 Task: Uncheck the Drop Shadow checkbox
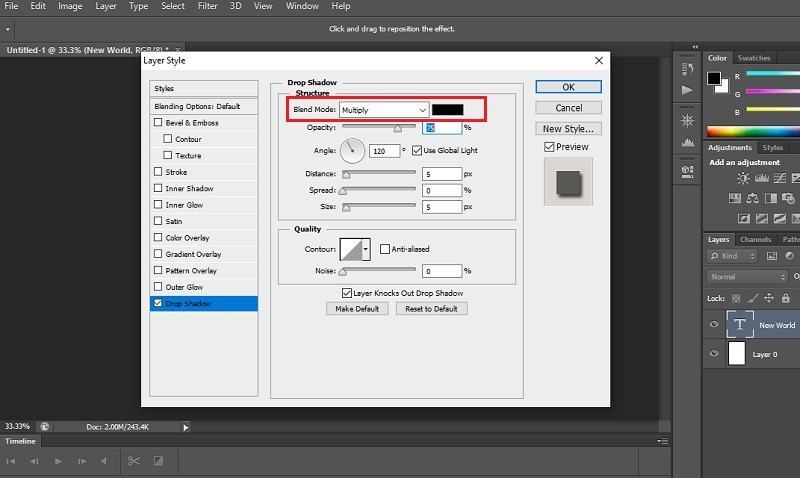[158, 303]
